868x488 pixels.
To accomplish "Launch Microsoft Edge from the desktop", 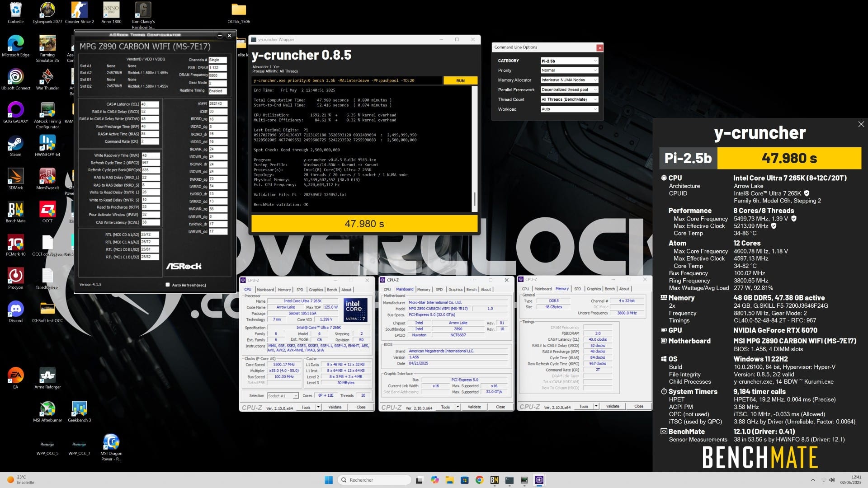I will coord(15,46).
